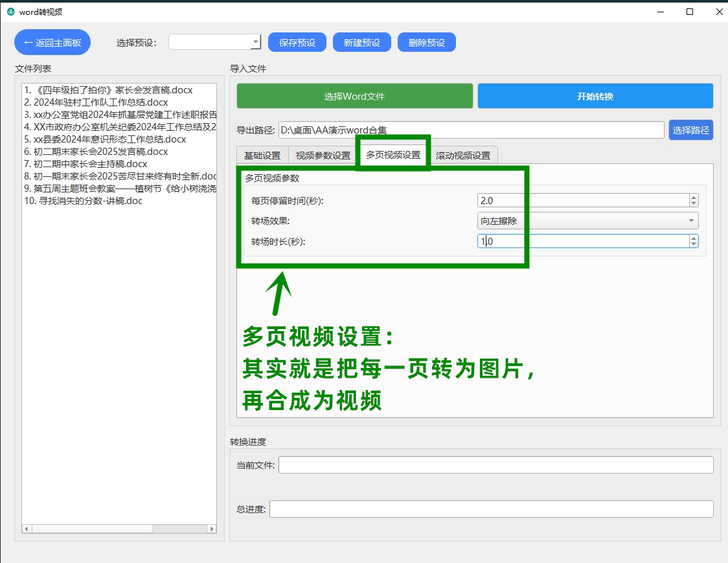Click 保存预设 to save current preset

(x=297, y=41)
